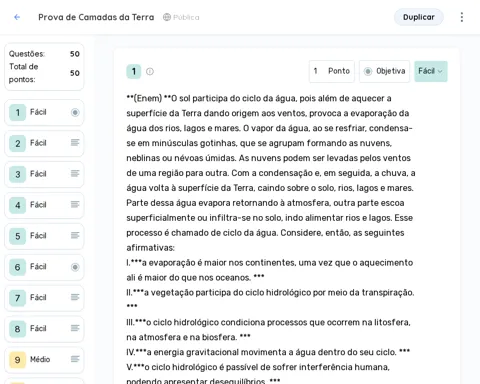Go back using the left arrow icon
This screenshot has width=480, height=384.
point(17,17)
